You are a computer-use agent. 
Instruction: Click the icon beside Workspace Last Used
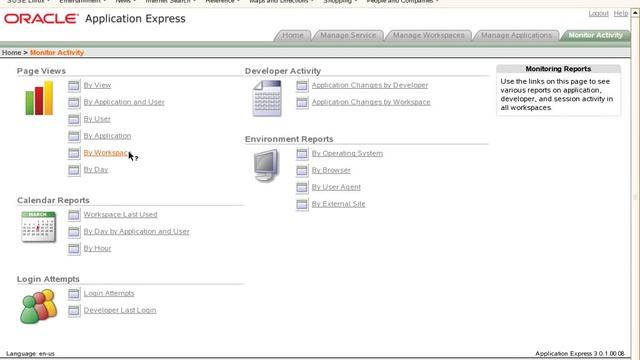point(74,215)
